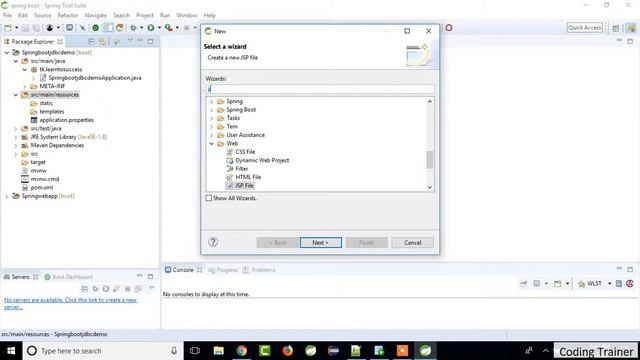Enable the Show All Wizards checkbox
Screen dimensions: 640x360
click(x=209, y=198)
